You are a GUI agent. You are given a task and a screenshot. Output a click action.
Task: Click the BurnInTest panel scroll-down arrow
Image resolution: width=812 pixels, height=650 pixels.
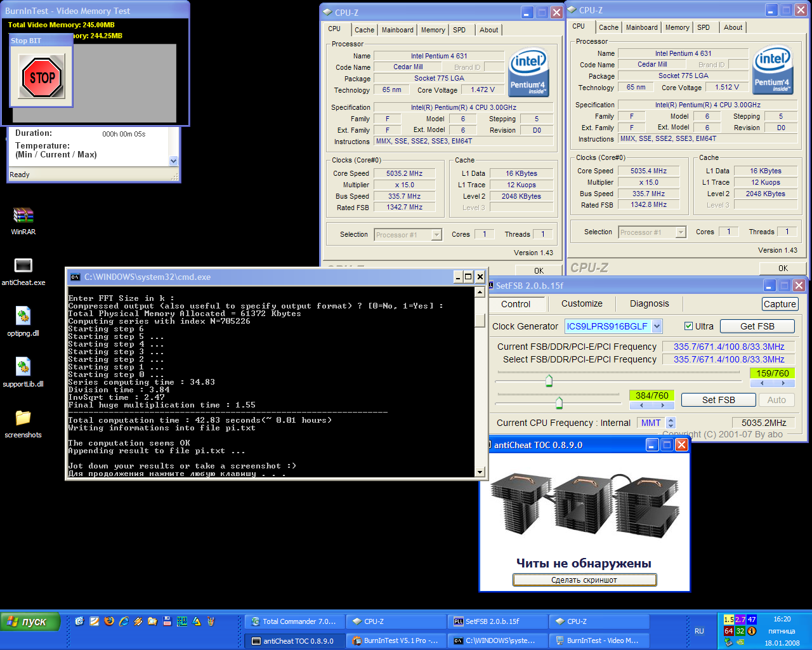(174, 161)
